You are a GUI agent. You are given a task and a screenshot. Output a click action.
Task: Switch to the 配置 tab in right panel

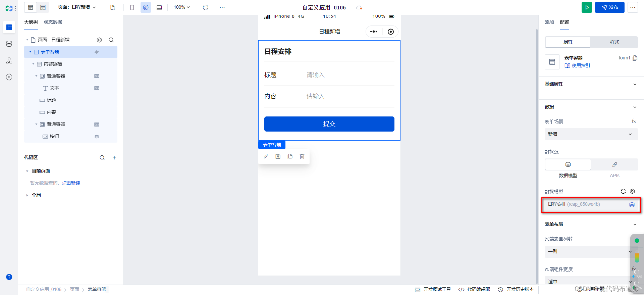[x=564, y=22]
